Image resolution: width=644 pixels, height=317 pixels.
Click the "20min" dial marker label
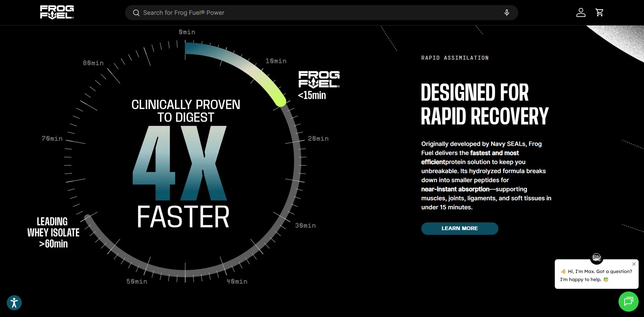pyautogui.click(x=318, y=139)
